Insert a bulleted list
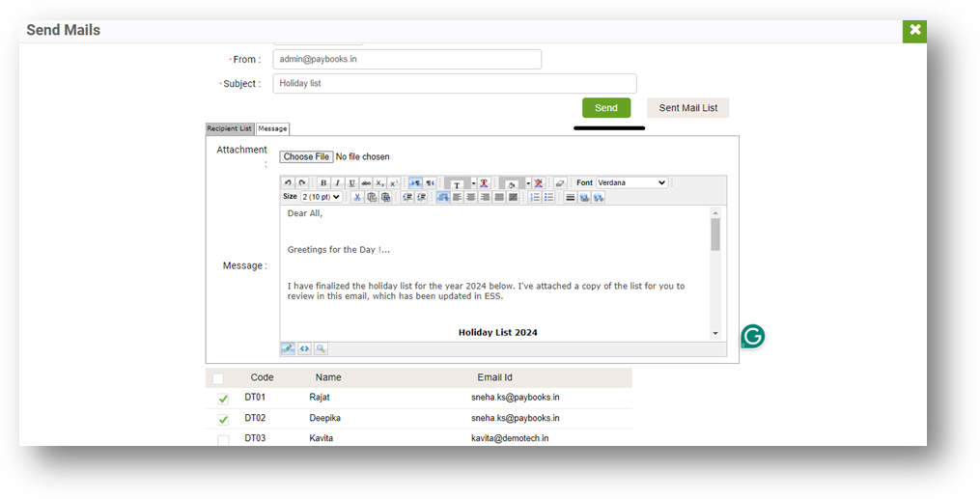 [548, 197]
